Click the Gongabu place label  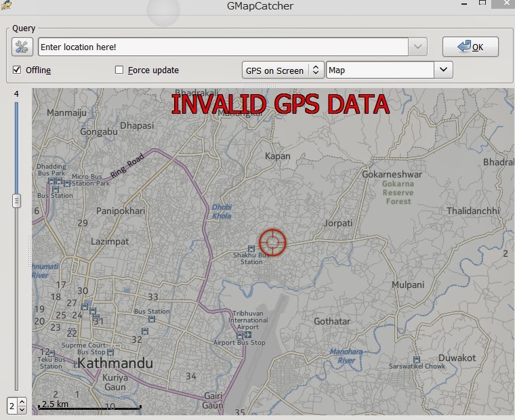click(x=99, y=132)
